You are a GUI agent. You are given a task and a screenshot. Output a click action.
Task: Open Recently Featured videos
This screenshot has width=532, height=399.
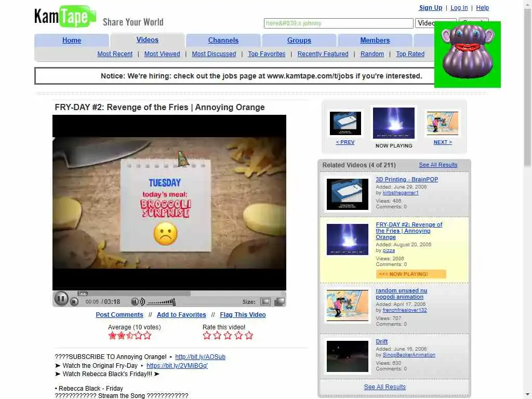(323, 54)
